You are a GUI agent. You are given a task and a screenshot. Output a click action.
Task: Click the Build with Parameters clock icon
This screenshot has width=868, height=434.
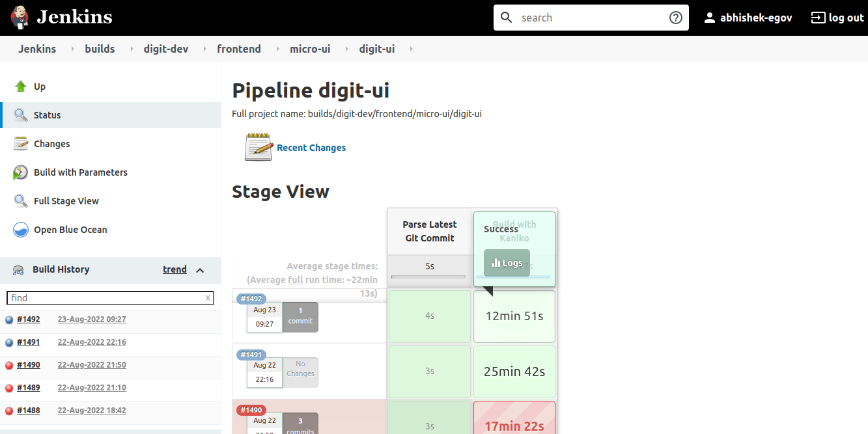point(21,172)
